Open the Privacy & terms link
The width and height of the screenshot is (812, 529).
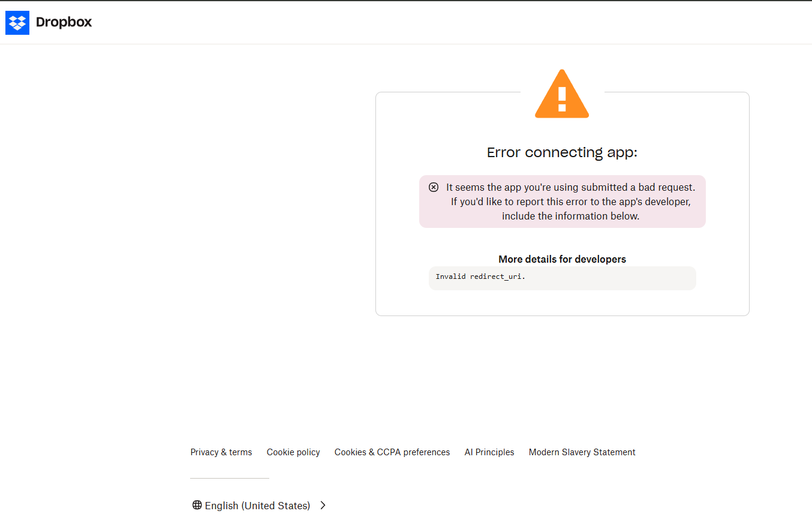click(x=221, y=452)
